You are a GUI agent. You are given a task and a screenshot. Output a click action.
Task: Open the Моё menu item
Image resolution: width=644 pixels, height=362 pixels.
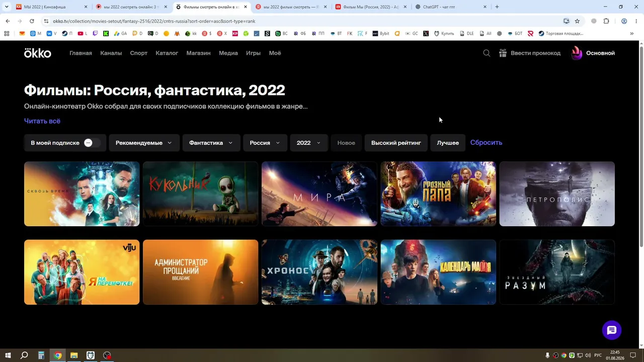coord(275,53)
